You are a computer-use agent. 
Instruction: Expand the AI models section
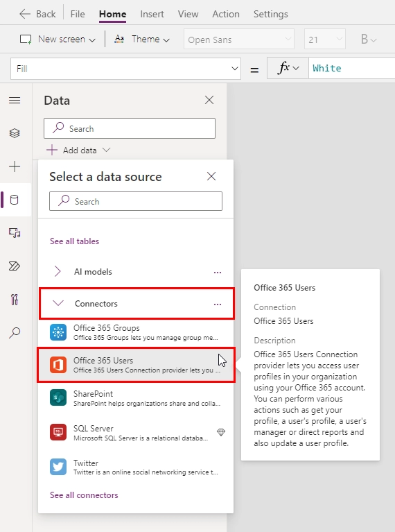point(136,272)
